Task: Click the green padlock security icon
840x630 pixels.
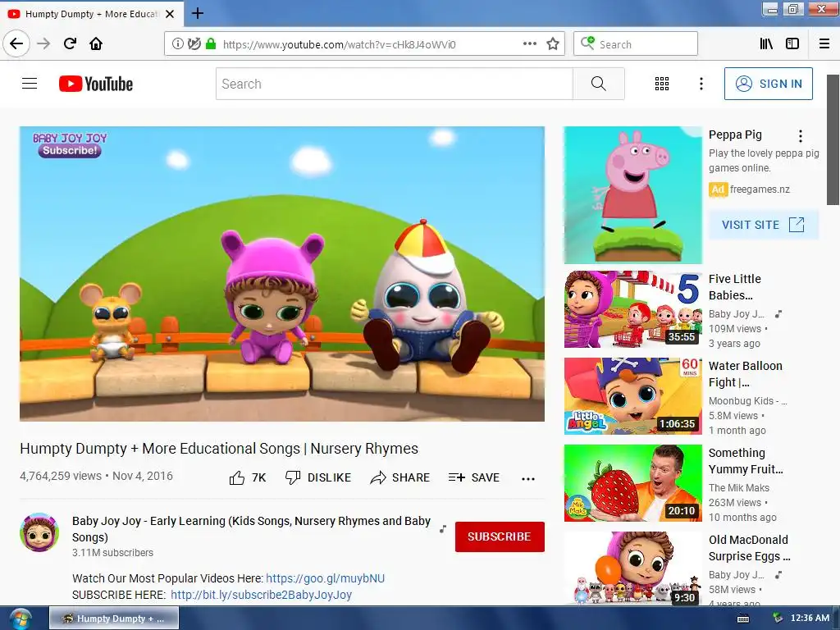Action: (211, 44)
